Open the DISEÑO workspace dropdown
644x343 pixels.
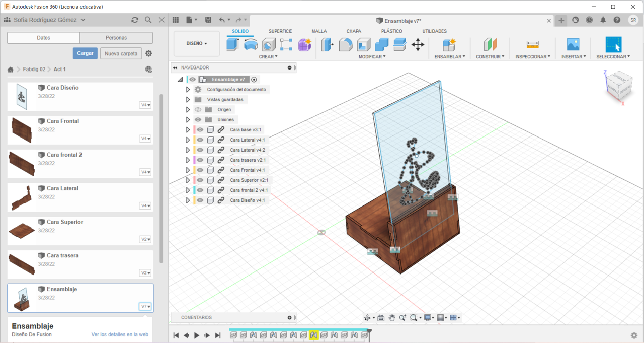point(196,44)
